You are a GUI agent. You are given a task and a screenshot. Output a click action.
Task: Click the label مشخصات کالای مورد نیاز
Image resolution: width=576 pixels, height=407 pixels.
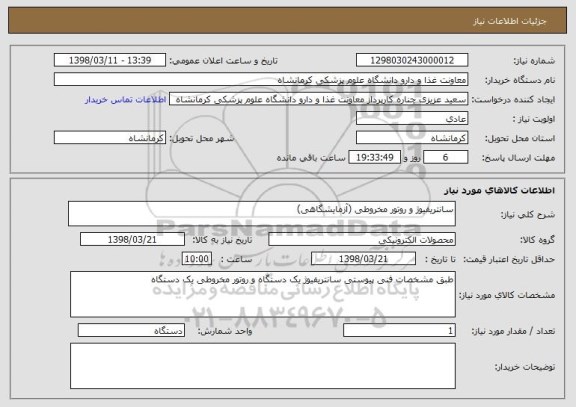[507, 295]
